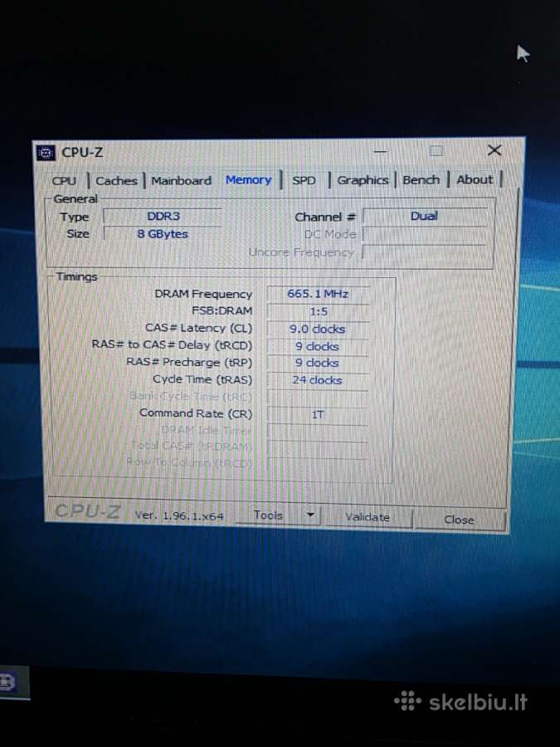Click the tRP 9 clocks value
Image resolution: width=560 pixels, height=747 pixels.
318,363
